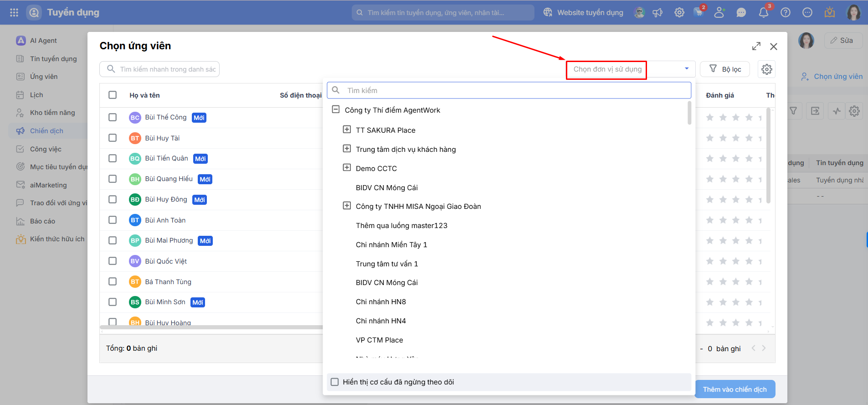This screenshot has width=868, height=405.
Task: Focus quick search field in candidate list
Action: [159, 69]
